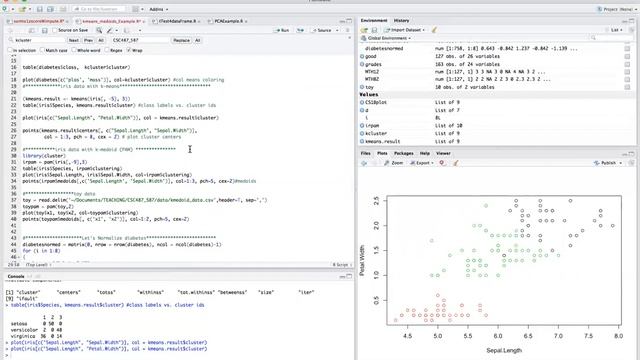View the good data frame table icon
The height and width of the screenshot is (360, 640).
[x=627, y=56]
